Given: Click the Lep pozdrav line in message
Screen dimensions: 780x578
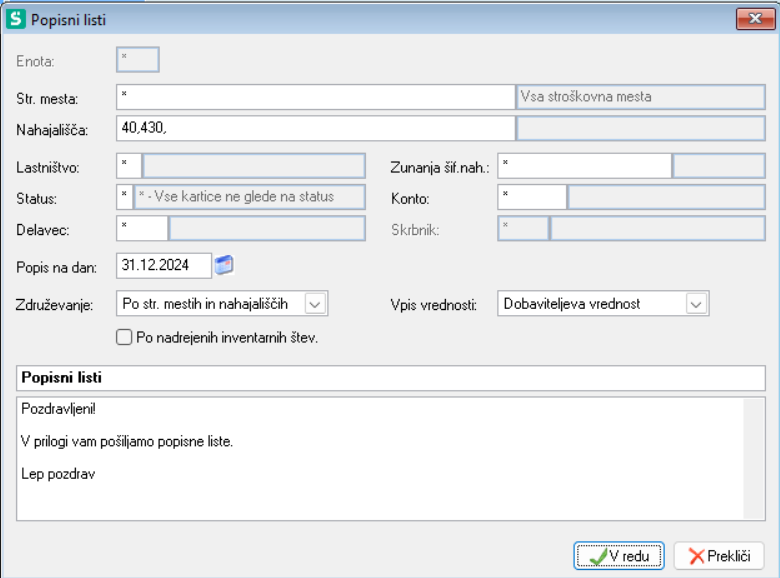Looking at the screenshot, I should (x=58, y=474).
